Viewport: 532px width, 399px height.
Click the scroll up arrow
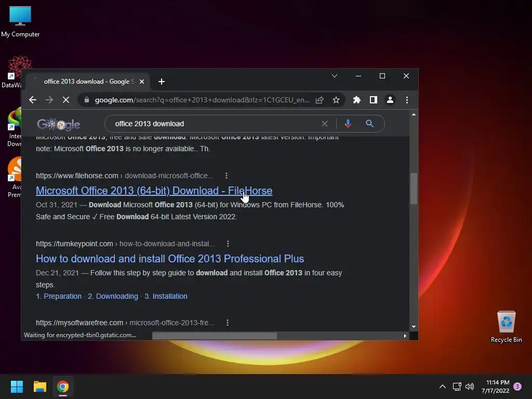[x=414, y=114]
